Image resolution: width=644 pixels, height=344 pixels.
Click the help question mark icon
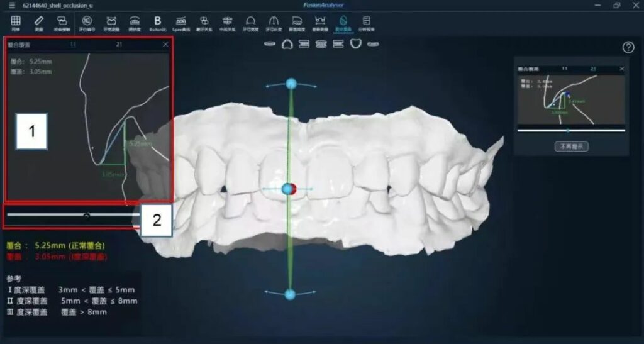(628, 47)
